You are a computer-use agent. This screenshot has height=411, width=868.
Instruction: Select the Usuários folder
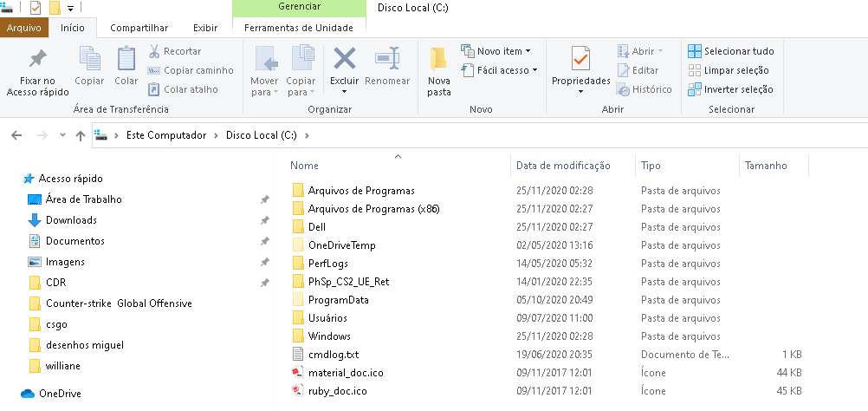point(320,318)
